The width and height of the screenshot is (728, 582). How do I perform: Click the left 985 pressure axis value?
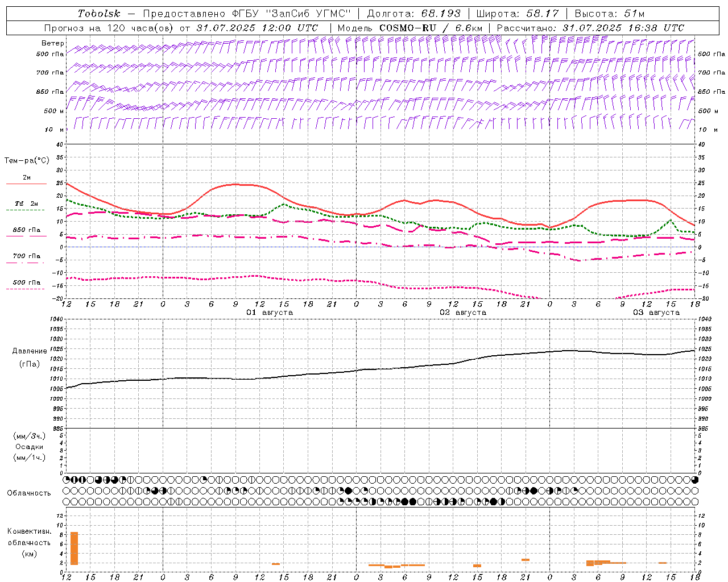(x=57, y=429)
